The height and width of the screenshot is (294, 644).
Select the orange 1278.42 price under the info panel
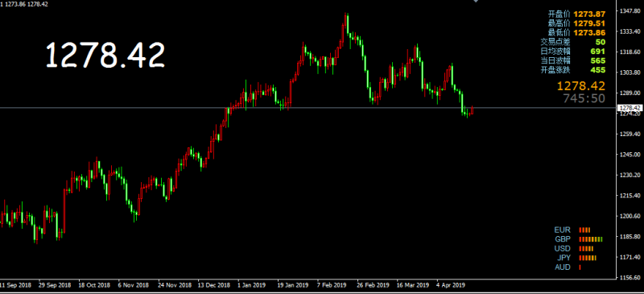click(581, 86)
